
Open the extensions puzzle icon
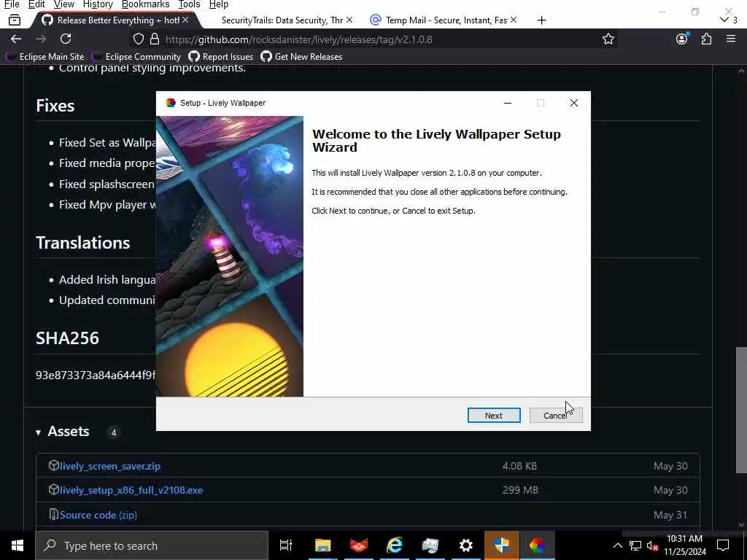[706, 39]
